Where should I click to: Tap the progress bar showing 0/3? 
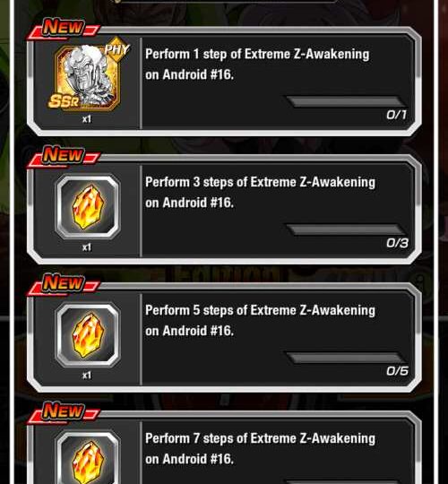coord(346,229)
